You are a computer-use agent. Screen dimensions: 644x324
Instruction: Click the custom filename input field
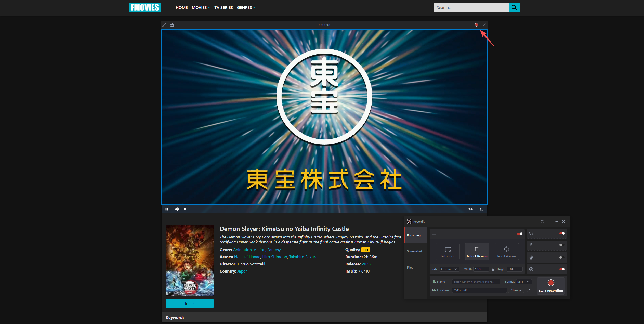[476, 282]
